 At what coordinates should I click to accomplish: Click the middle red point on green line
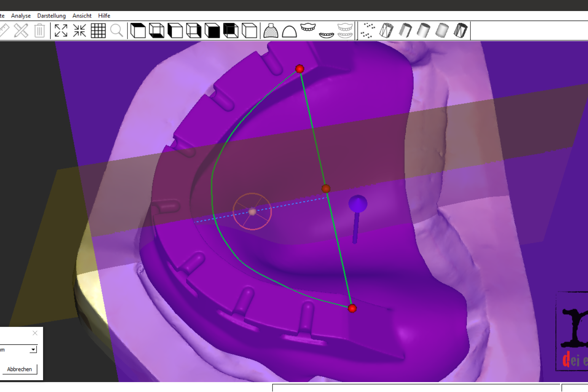pos(326,188)
